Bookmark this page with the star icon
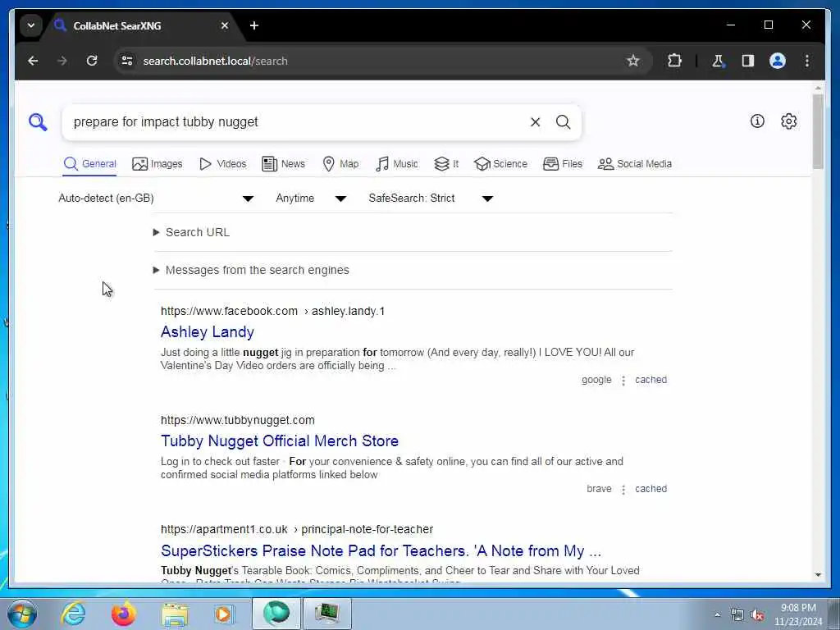 [x=632, y=61]
